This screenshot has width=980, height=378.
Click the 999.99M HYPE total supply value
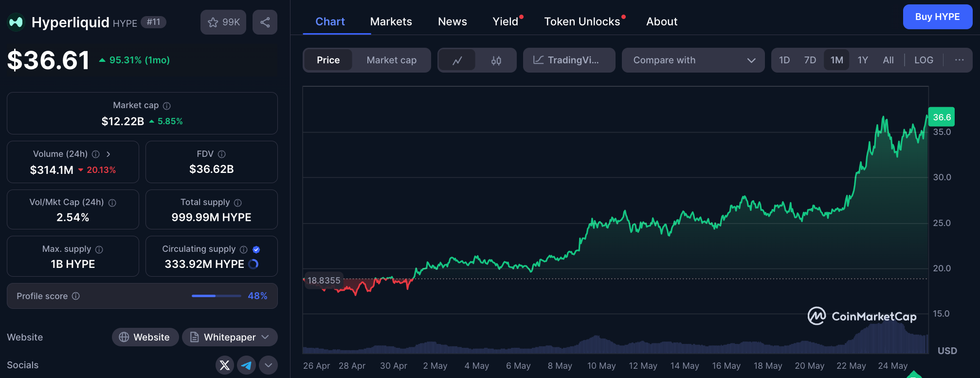(211, 217)
